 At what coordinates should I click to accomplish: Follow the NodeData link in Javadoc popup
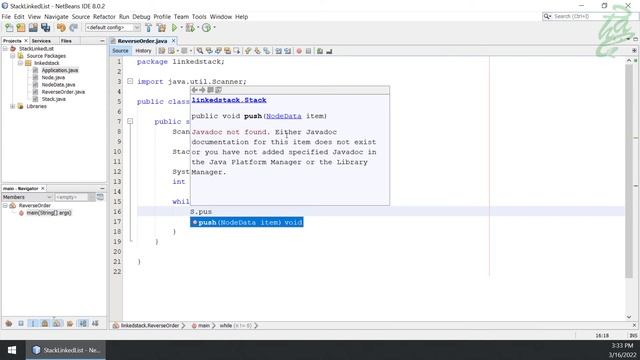tap(284, 116)
